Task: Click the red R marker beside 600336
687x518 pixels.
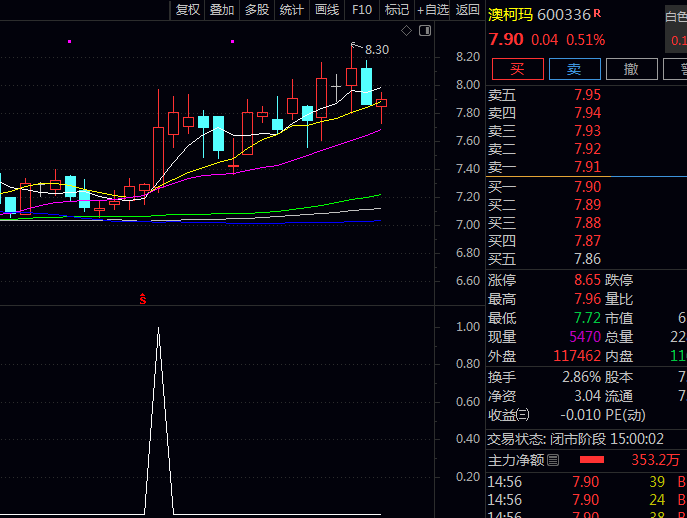Action: 597,14
